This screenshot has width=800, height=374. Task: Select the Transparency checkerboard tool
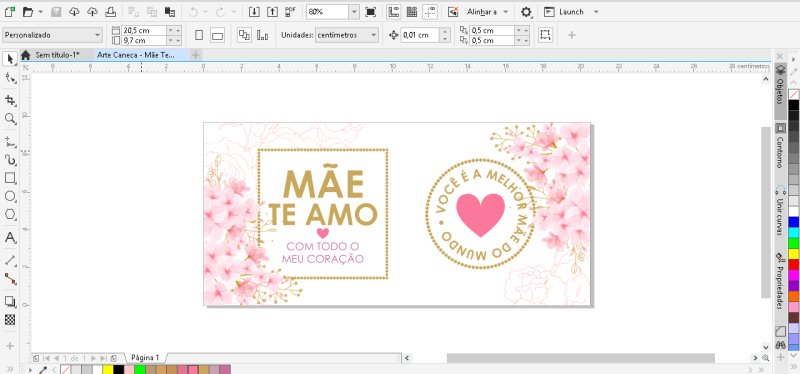[10, 320]
